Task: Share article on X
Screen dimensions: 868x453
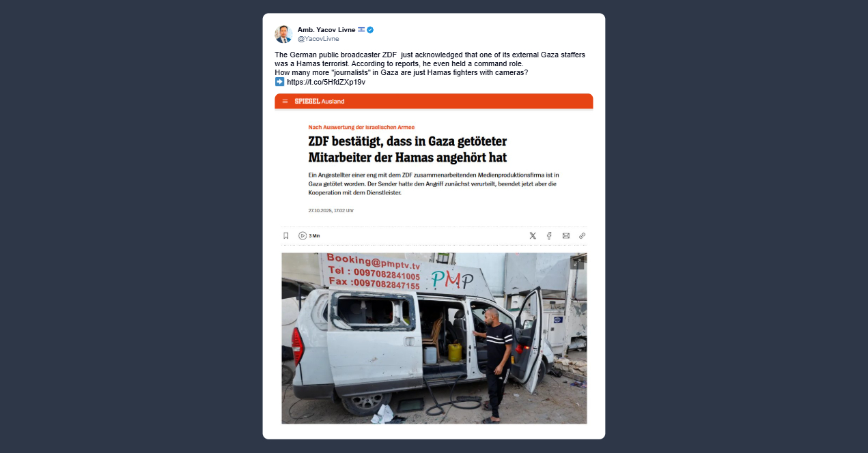Action: click(533, 235)
